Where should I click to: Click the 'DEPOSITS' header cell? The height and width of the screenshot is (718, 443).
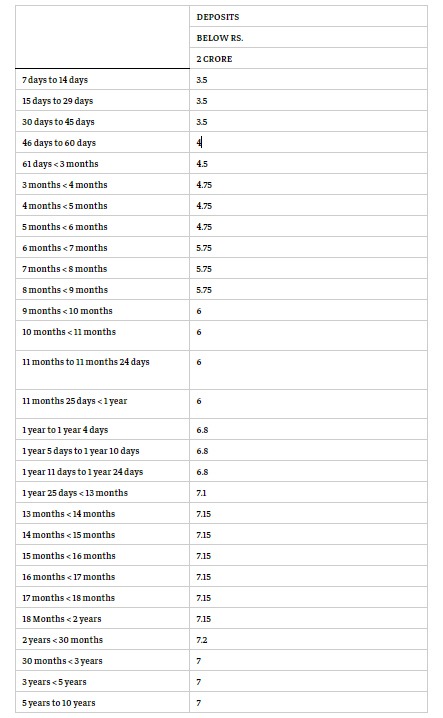point(308,16)
